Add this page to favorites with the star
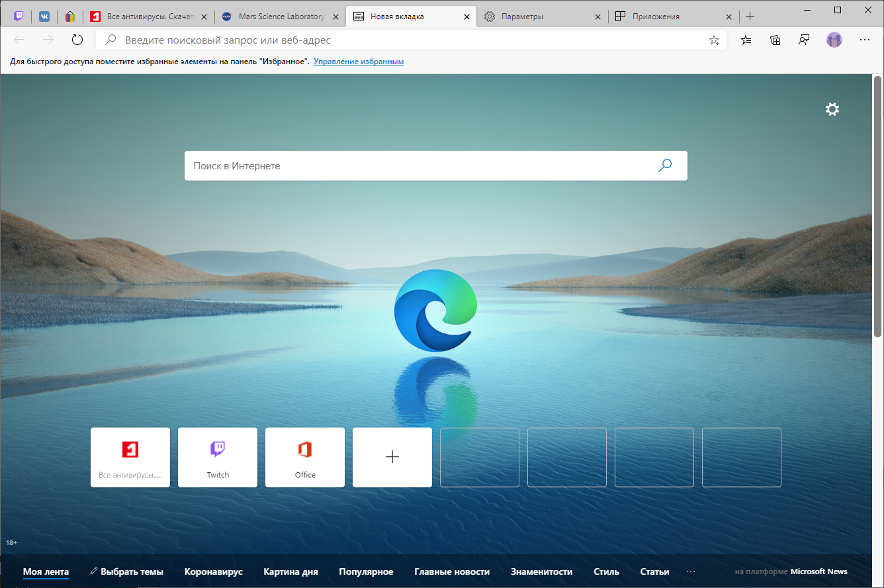Viewport: 884px width, 588px height. (x=714, y=40)
